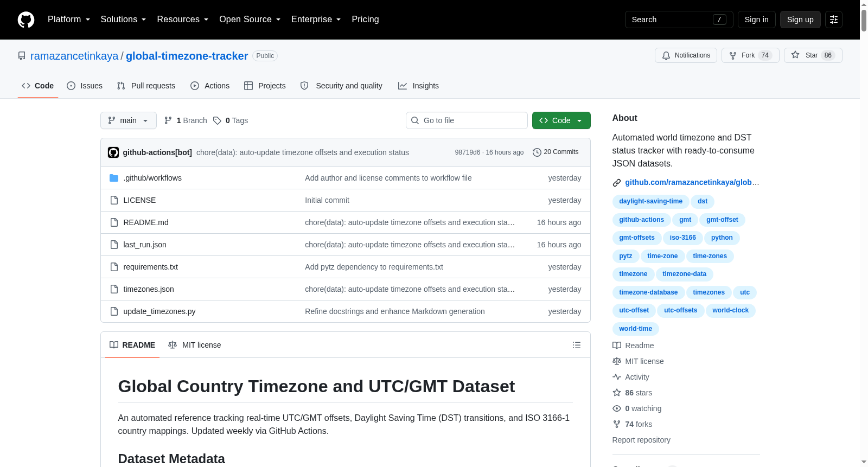868x467 pixels.
Task: Star the global-timezone-tracker repository
Action: pyautogui.click(x=813, y=55)
